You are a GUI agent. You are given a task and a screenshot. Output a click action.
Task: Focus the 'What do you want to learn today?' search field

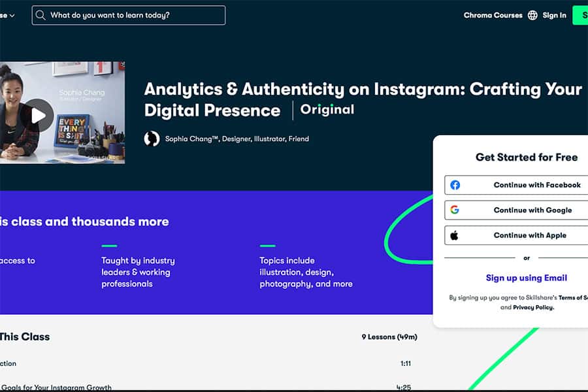pyautogui.click(x=129, y=16)
